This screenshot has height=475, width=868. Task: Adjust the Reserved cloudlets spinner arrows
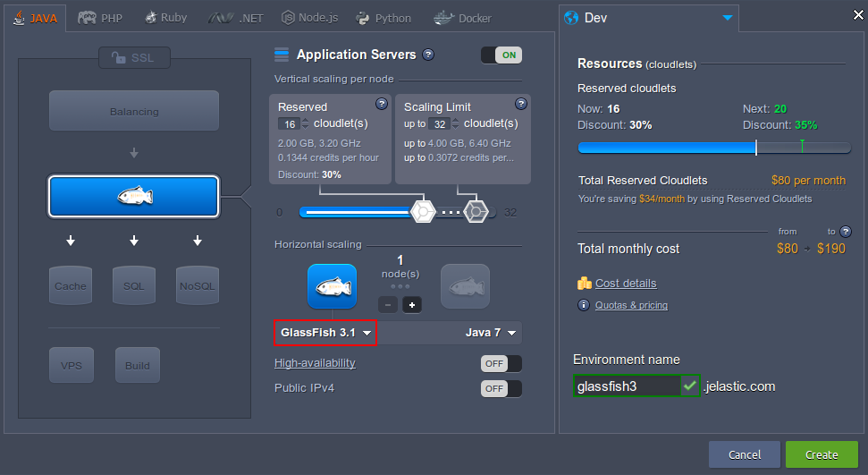tap(306, 123)
